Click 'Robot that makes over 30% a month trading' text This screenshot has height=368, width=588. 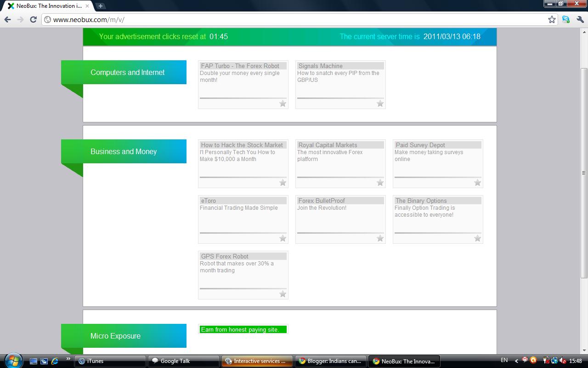point(237,267)
